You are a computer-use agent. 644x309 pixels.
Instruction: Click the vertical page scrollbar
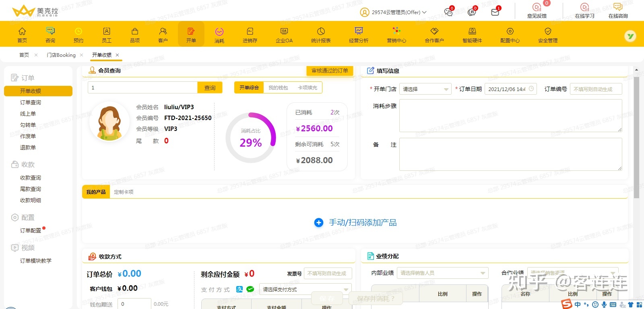pos(636,137)
